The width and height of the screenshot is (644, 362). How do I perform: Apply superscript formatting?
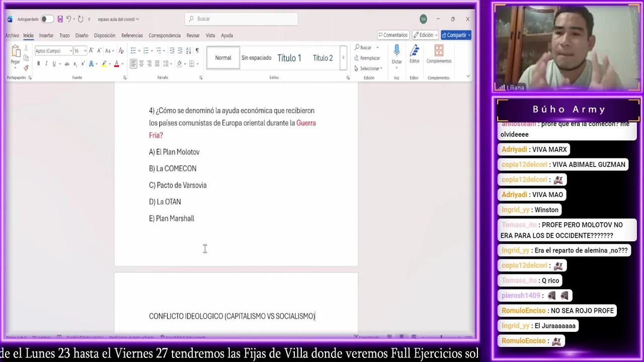[x=83, y=64]
